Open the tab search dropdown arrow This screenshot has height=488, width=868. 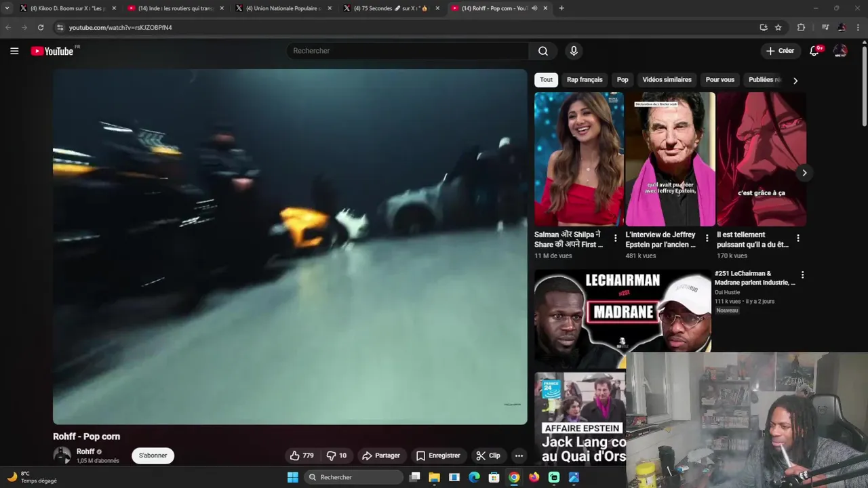click(x=7, y=8)
